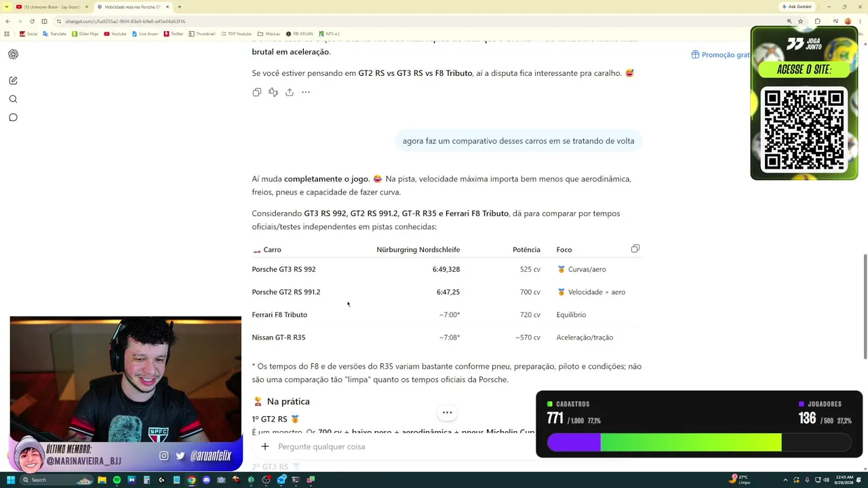Click the plus attach button in composer
The height and width of the screenshot is (488, 868).
tap(265, 447)
